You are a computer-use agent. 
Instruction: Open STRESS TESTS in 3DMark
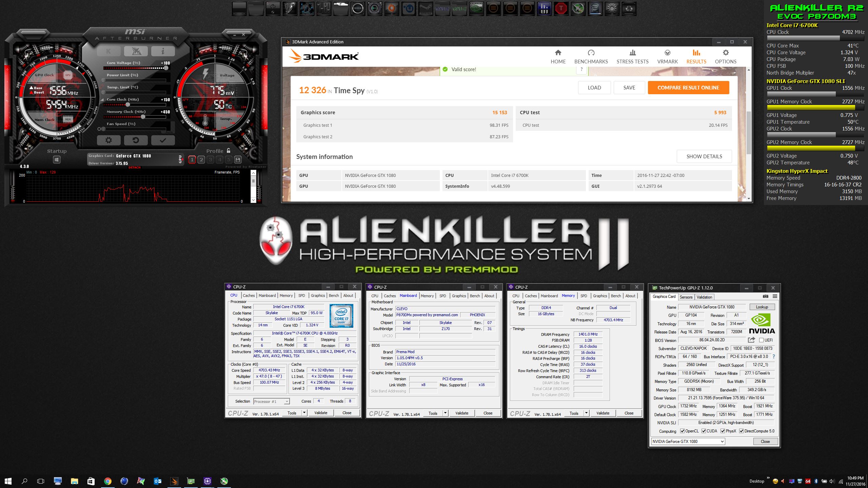(x=632, y=57)
